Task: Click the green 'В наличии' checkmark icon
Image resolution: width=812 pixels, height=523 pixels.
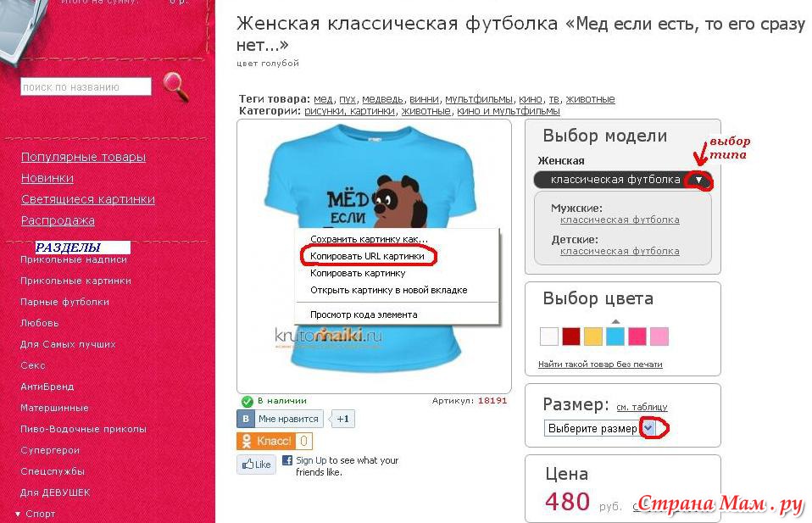Action: [247, 401]
